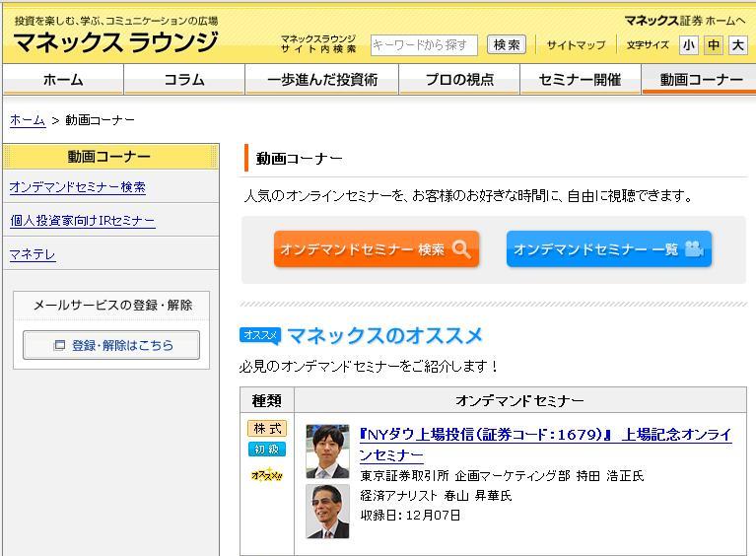The image size is (756, 556).
Task: Click the sparkling オススメ!! badge in table
Action: 267,475
